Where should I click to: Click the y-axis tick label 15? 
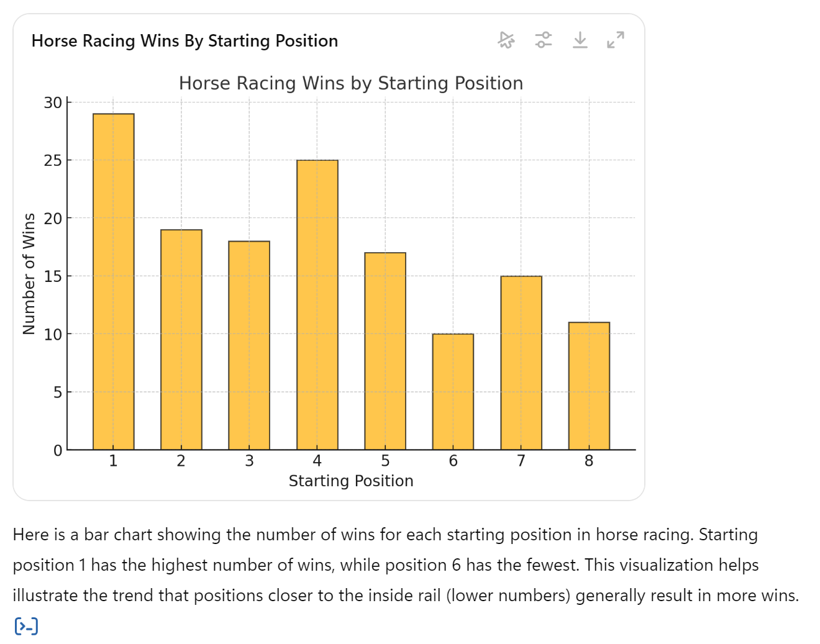[x=53, y=276]
